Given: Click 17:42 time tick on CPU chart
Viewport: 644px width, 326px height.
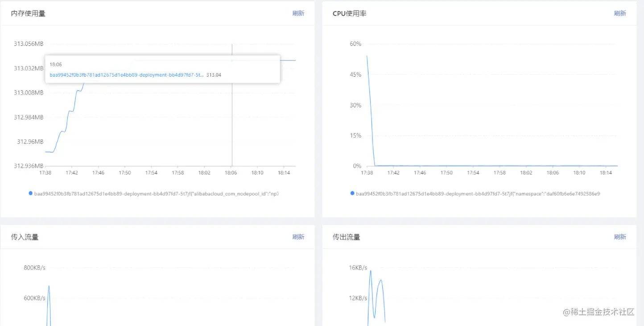Looking at the screenshot, I should point(393,173).
